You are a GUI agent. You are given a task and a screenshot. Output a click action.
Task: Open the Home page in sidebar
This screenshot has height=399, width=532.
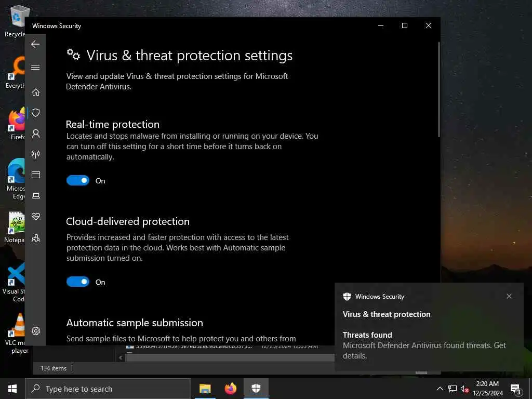pyautogui.click(x=36, y=92)
